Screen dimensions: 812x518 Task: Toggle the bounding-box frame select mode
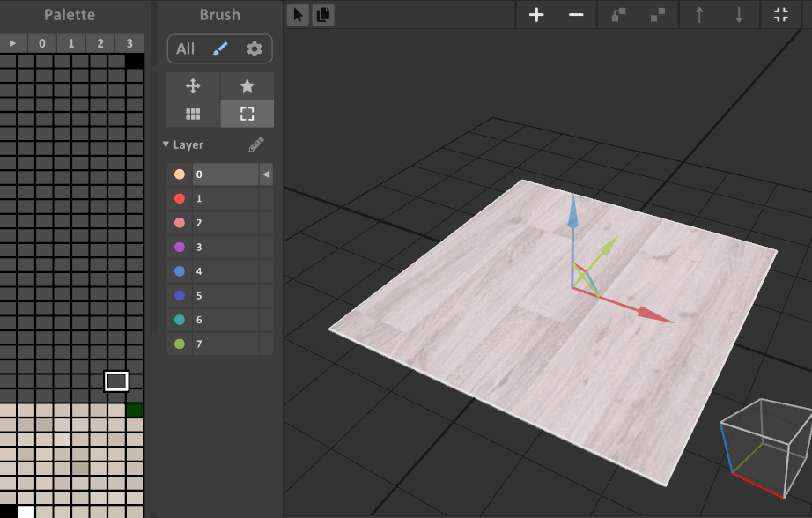click(x=247, y=114)
